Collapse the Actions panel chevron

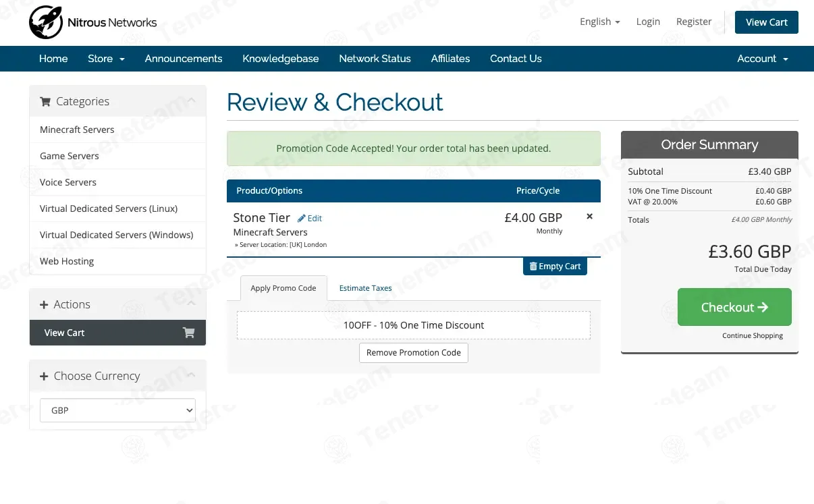192,304
